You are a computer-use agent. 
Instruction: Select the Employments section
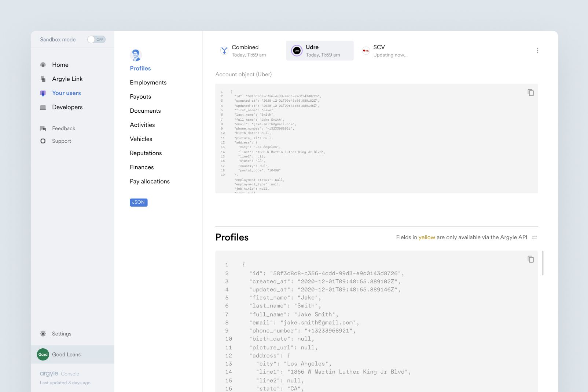(x=148, y=83)
